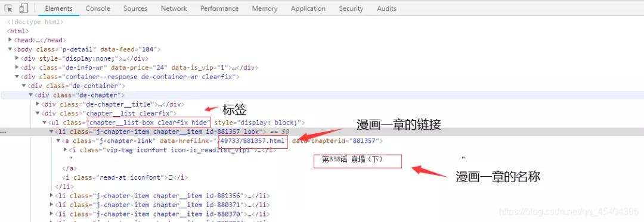Screen dimensions: 644x222
Task: Open the Audits tab
Action: [x=386, y=8]
